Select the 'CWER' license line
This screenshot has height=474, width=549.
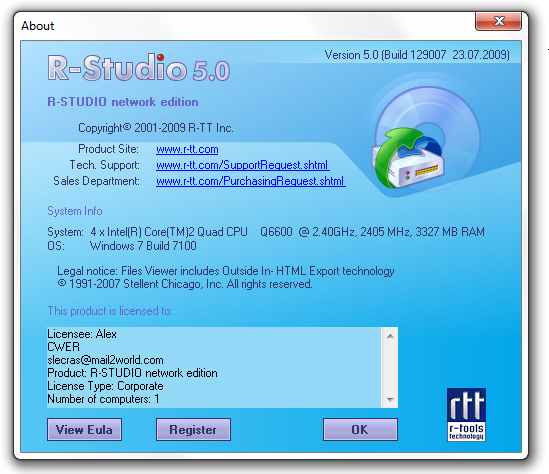63,347
